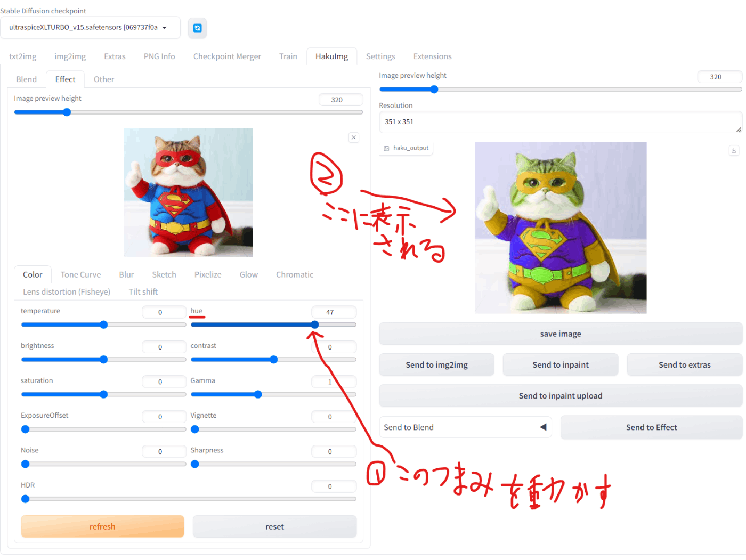The height and width of the screenshot is (560, 746).
Task: Click the Vignette slider handle
Action: click(195, 429)
